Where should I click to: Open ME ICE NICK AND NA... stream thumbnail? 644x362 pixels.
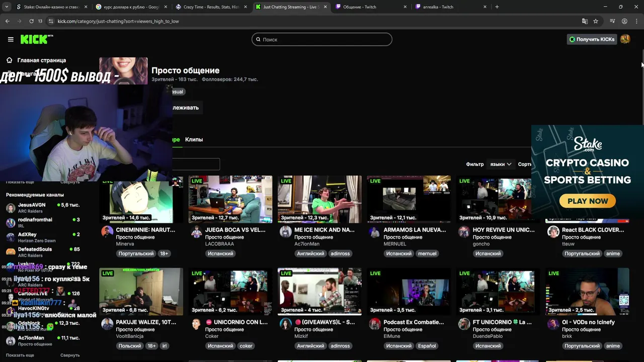[x=319, y=199]
